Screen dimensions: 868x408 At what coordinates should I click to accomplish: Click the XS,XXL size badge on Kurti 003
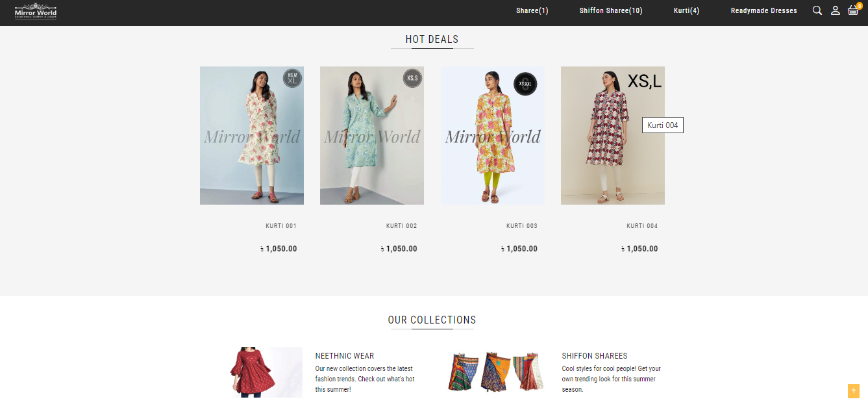(x=525, y=84)
